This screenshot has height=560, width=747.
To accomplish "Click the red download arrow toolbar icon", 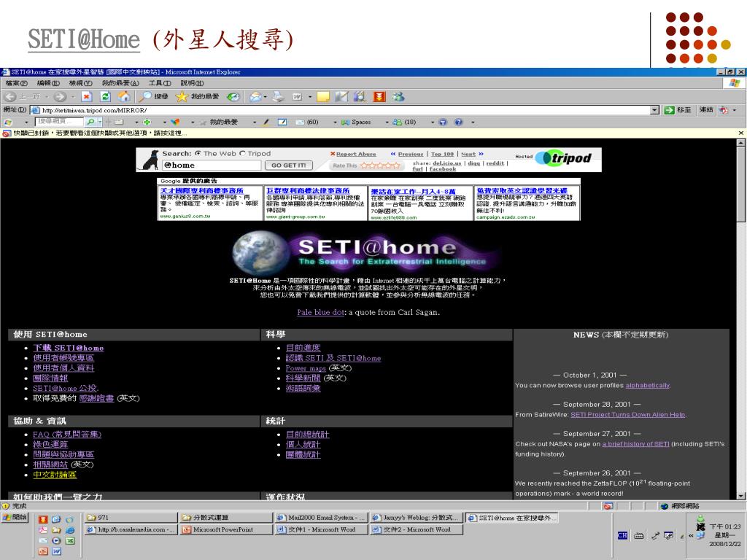I will (x=379, y=97).
